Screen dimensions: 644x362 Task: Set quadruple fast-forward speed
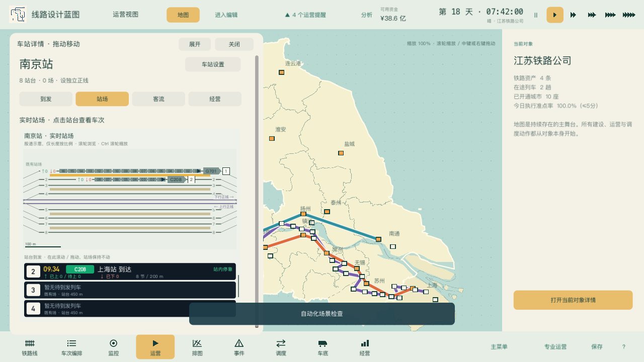tap(610, 15)
